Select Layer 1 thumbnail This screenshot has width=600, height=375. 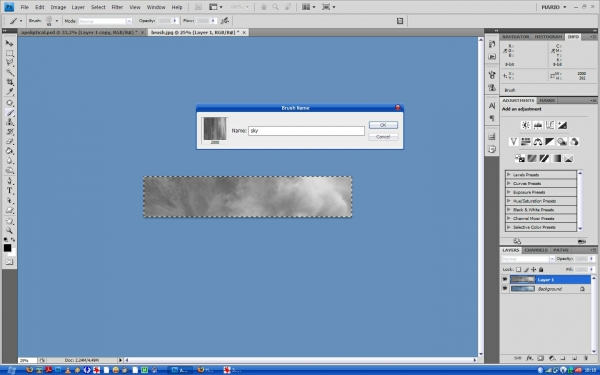(522, 279)
